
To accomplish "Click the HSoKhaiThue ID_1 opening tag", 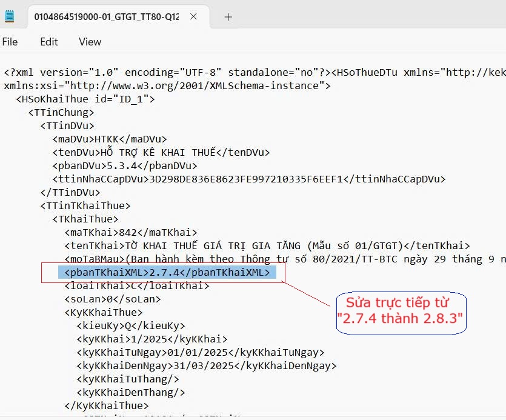I will [85, 99].
